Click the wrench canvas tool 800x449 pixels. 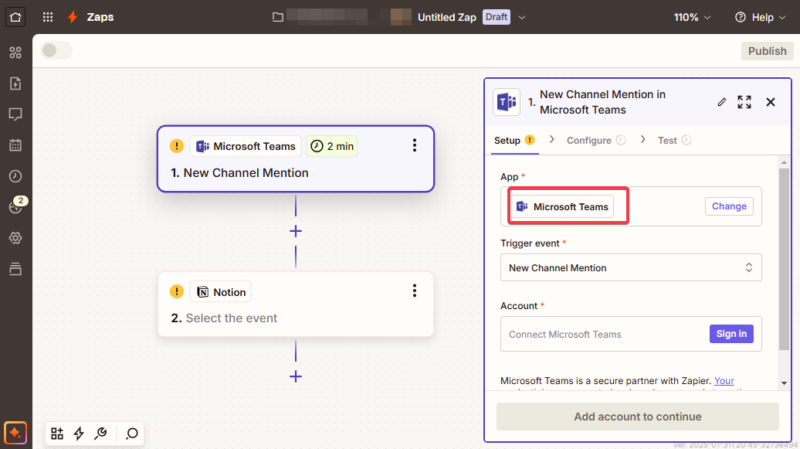[101, 434]
